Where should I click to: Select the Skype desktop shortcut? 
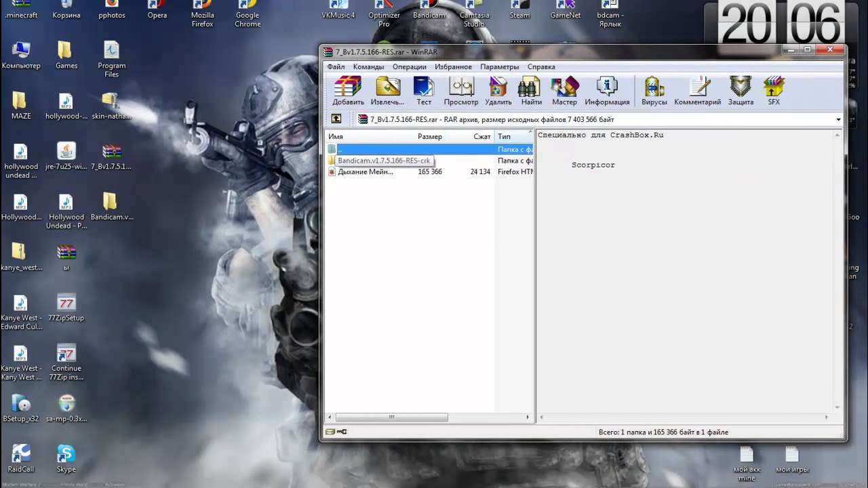(x=66, y=458)
